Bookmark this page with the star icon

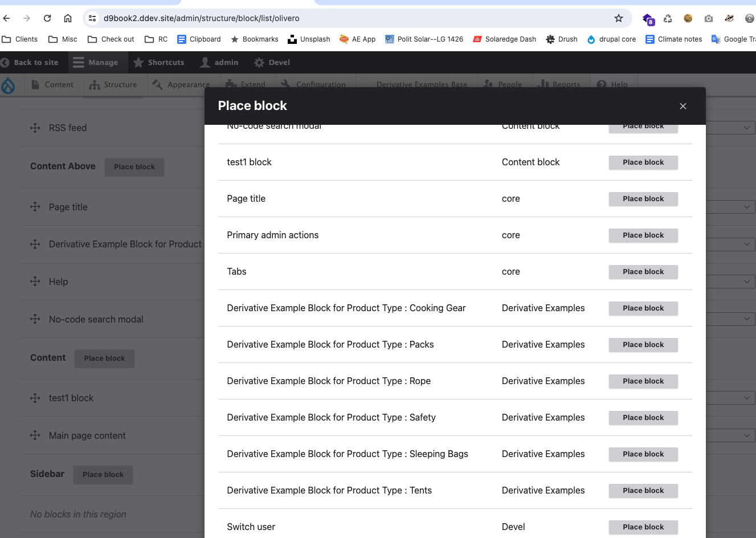click(619, 18)
